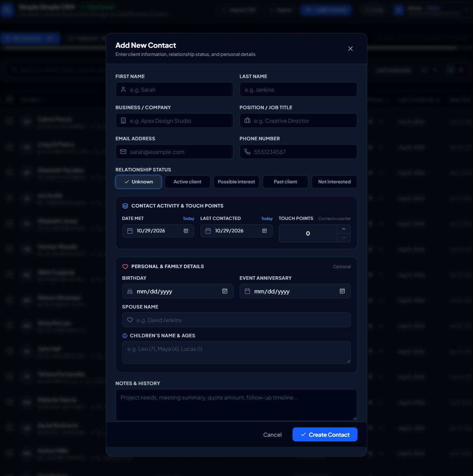
Task: Click calendar icon left of Date Met
Action: [x=130, y=231]
